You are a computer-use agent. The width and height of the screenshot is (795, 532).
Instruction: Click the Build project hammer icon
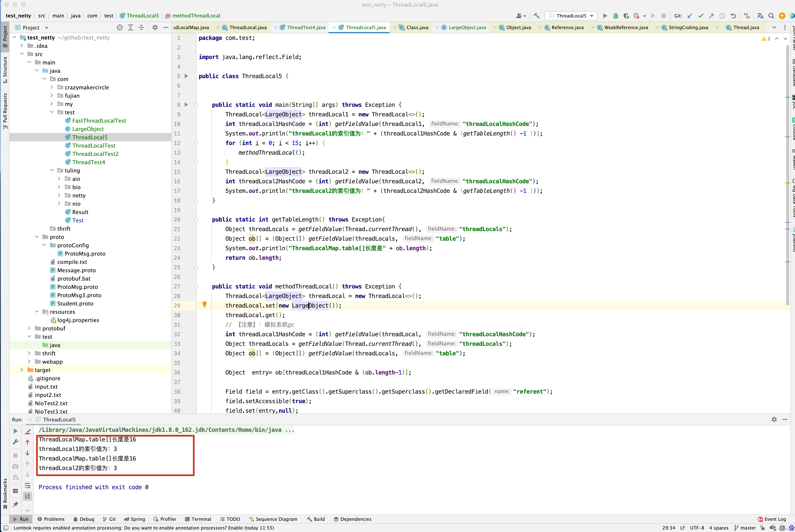pos(536,16)
